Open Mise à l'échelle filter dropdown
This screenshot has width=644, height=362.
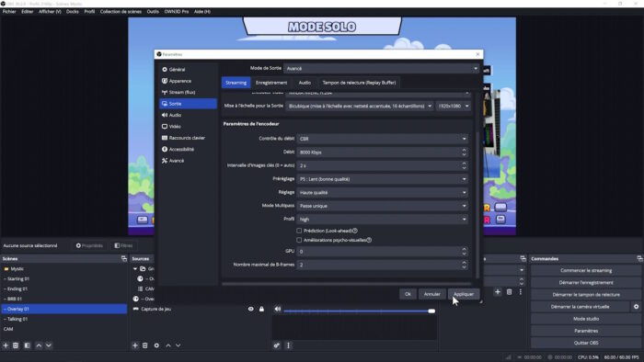pyautogui.click(x=359, y=107)
